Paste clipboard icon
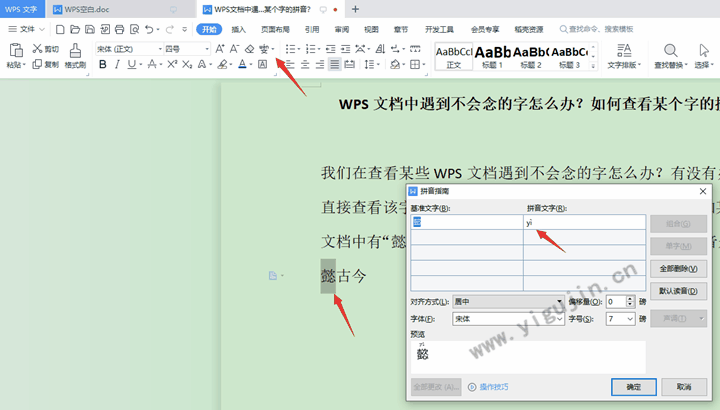This screenshot has height=410, width=720. click(16, 50)
